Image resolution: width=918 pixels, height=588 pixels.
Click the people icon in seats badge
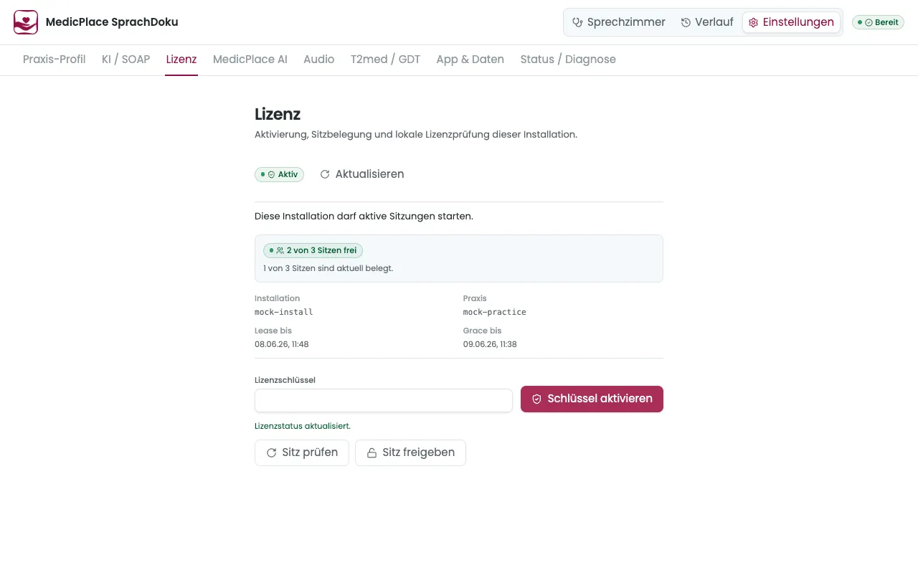pyautogui.click(x=280, y=250)
